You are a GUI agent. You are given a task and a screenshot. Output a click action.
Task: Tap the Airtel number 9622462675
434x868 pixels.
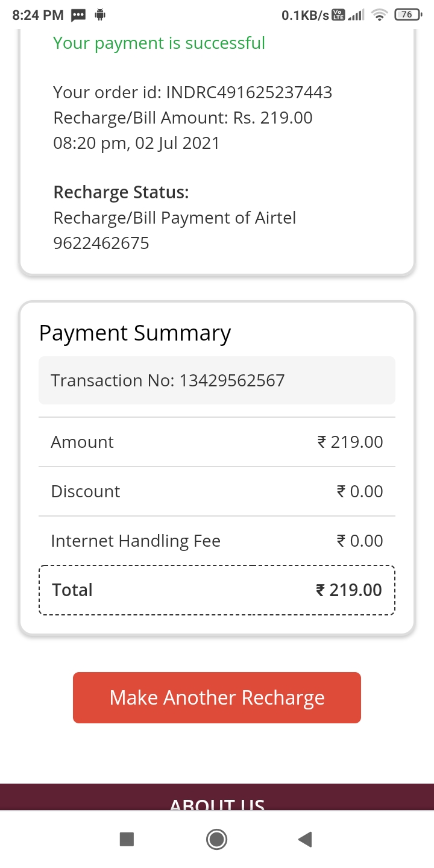click(101, 243)
